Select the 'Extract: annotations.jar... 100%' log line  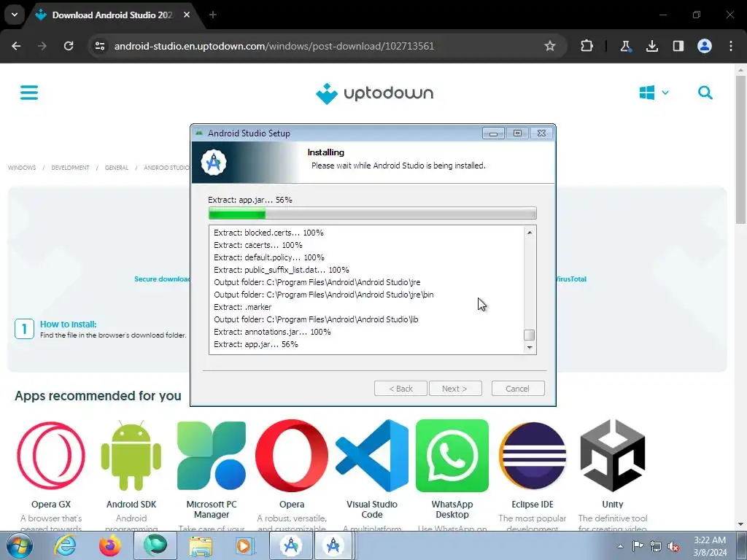point(272,332)
